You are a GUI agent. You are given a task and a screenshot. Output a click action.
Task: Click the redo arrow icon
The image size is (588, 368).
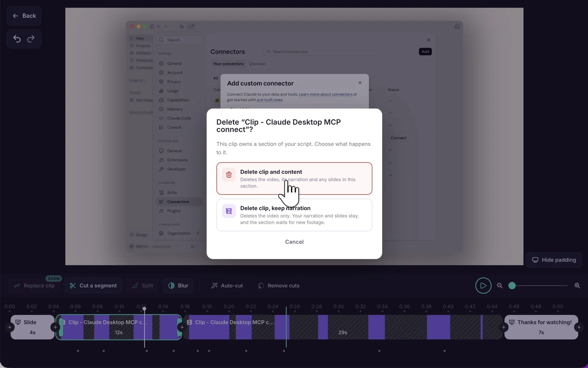click(31, 39)
